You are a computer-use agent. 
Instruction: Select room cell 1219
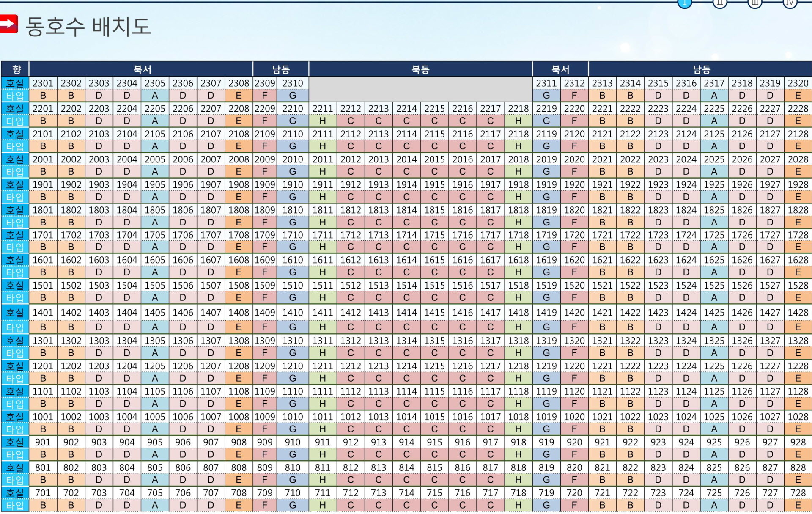point(546,366)
